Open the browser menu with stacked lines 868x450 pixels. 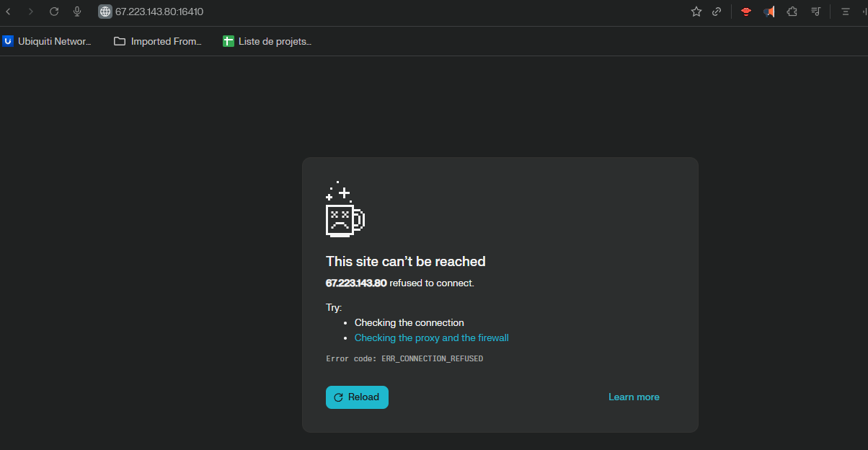846,12
